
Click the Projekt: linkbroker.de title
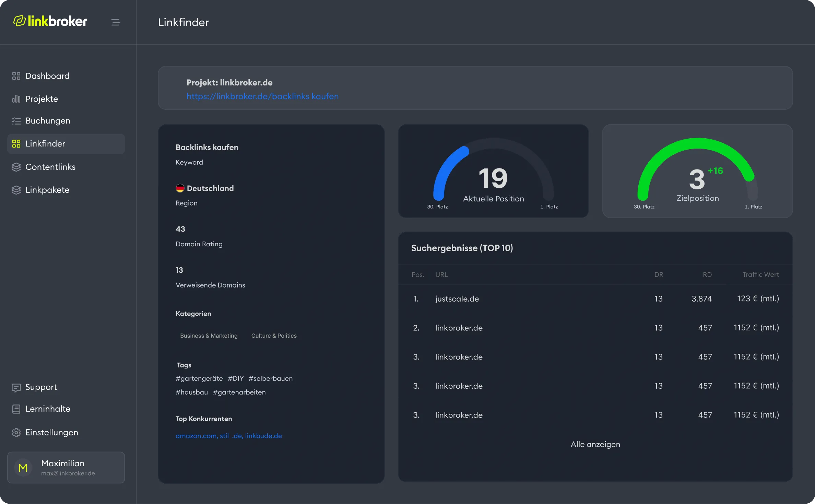point(229,83)
